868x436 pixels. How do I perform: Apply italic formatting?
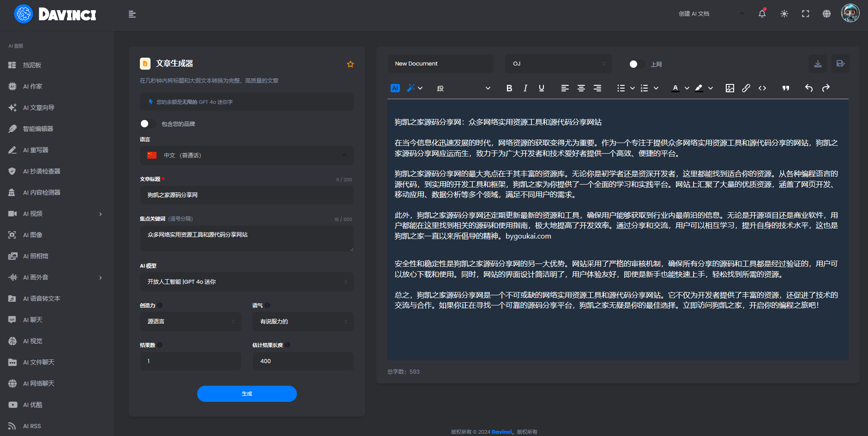[525, 88]
